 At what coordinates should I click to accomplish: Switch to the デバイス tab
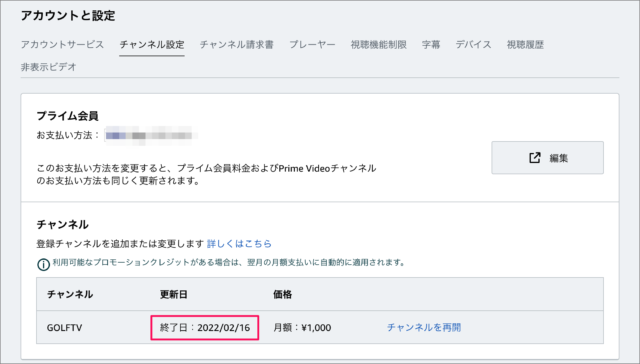click(473, 44)
